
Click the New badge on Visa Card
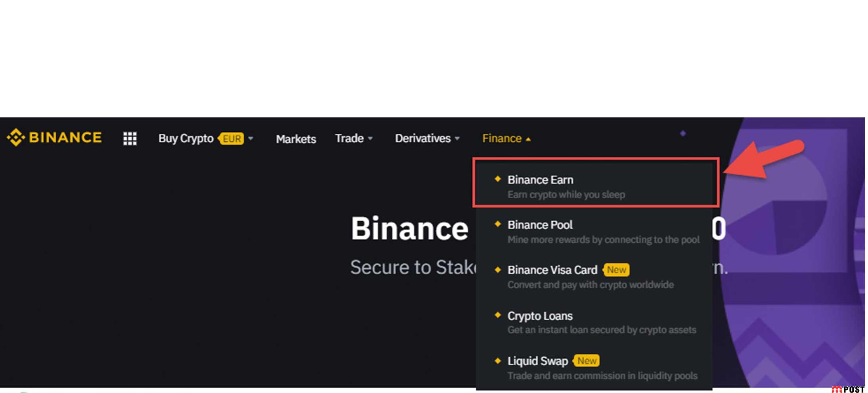click(616, 270)
